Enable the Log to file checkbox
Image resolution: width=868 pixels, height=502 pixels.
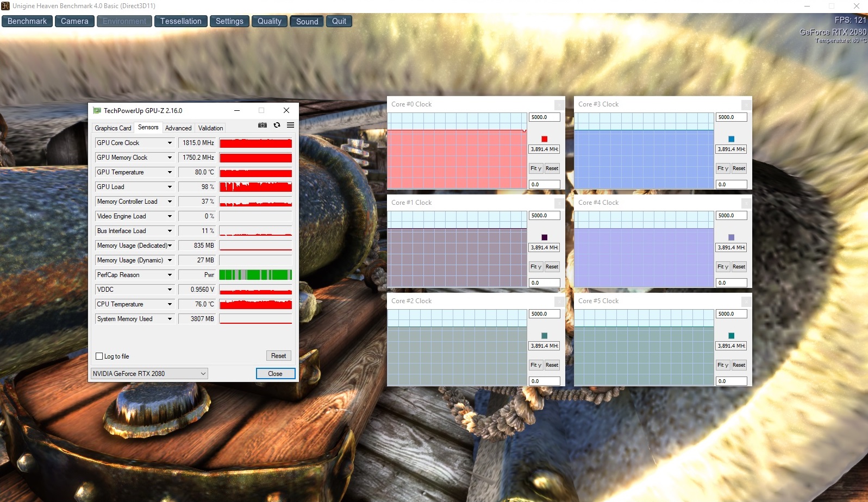click(x=99, y=356)
